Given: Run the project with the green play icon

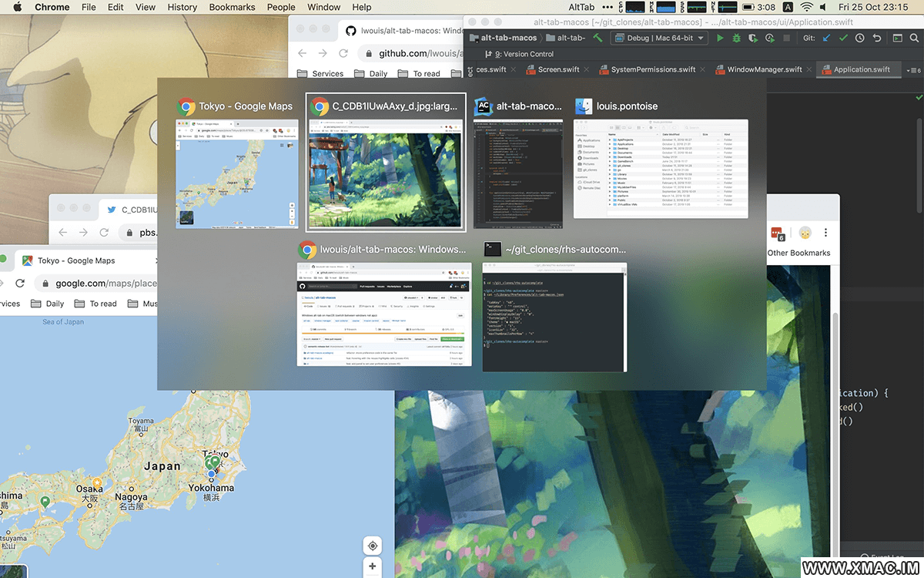Looking at the screenshot, I should [720, 38].
